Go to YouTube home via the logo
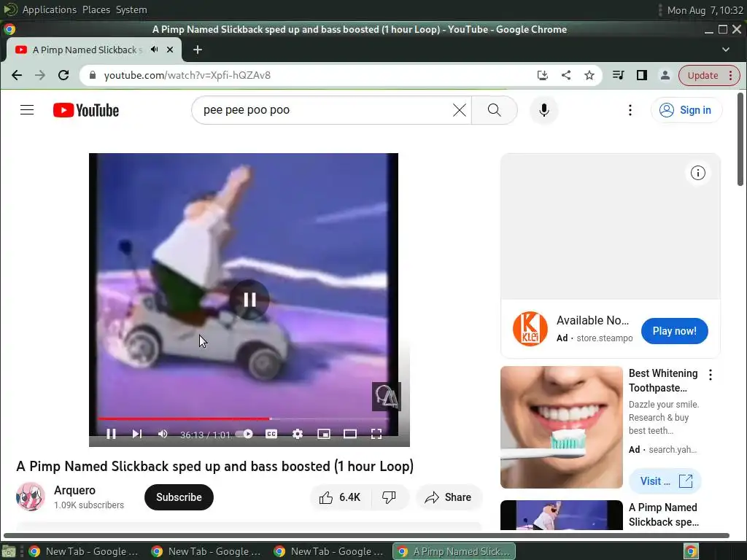This screenshot has height=560, width=747. 86,110
